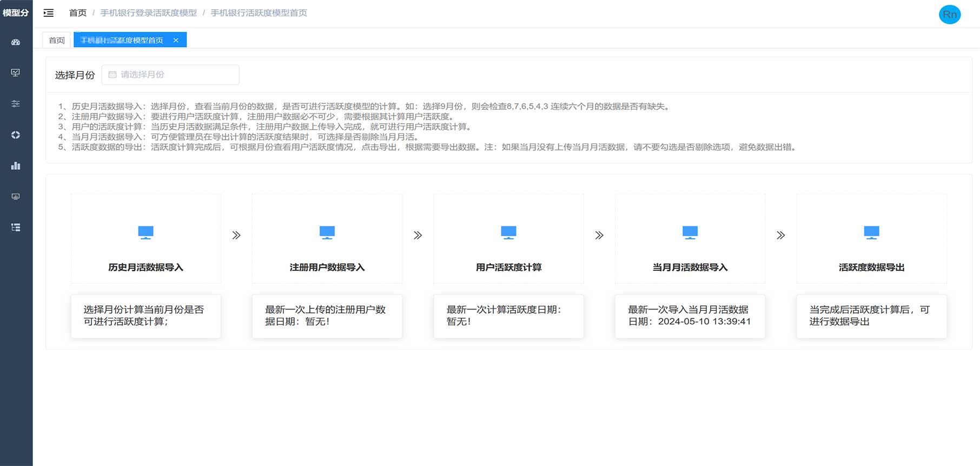Toggle the sidebar collapse hamburger icon
Viewport: 980px width, 466px height.
(49, 13)
